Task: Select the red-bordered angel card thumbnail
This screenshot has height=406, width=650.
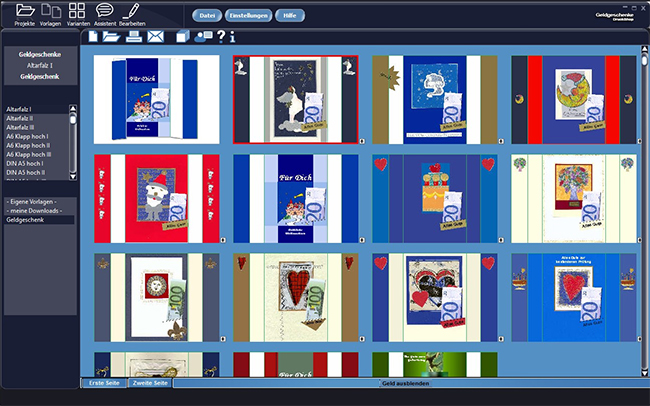Action: pos(296,99)
